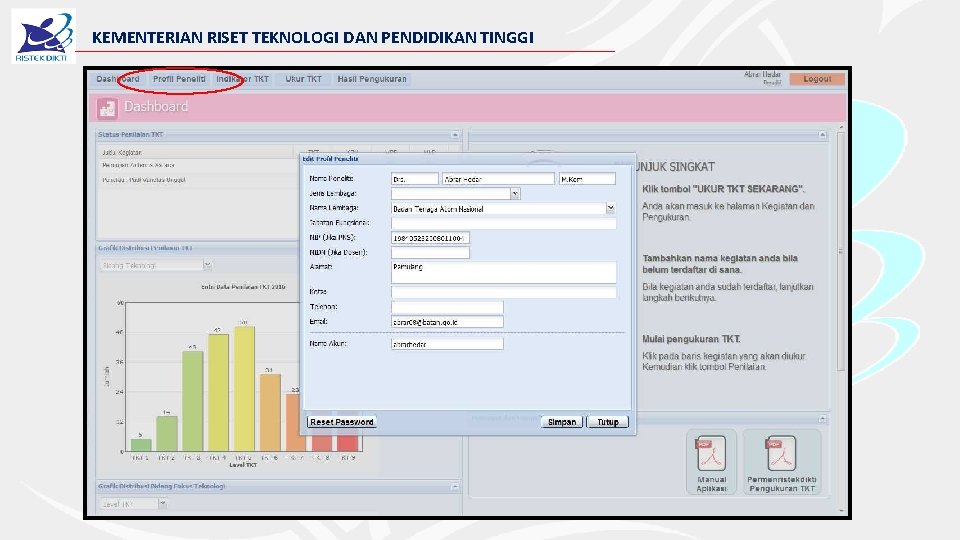
Task: Click the Telepon input field
Action: click(447, 307)
